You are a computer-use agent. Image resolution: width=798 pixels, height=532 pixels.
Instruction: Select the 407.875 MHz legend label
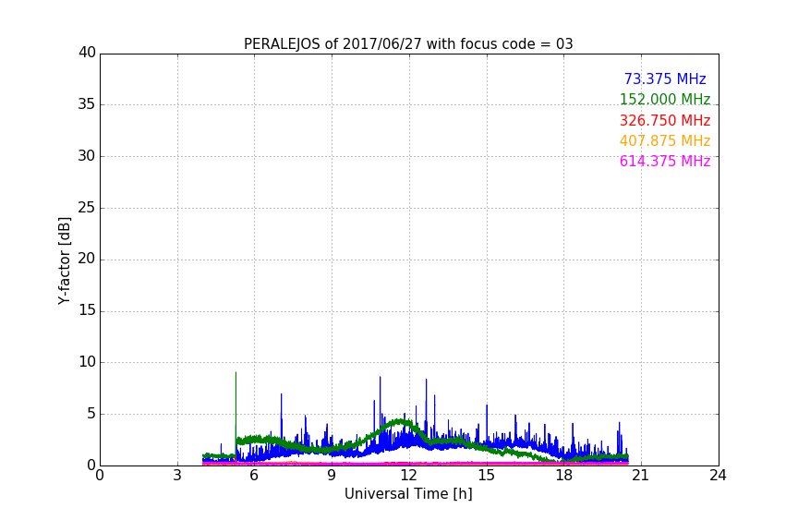[665, 141]
